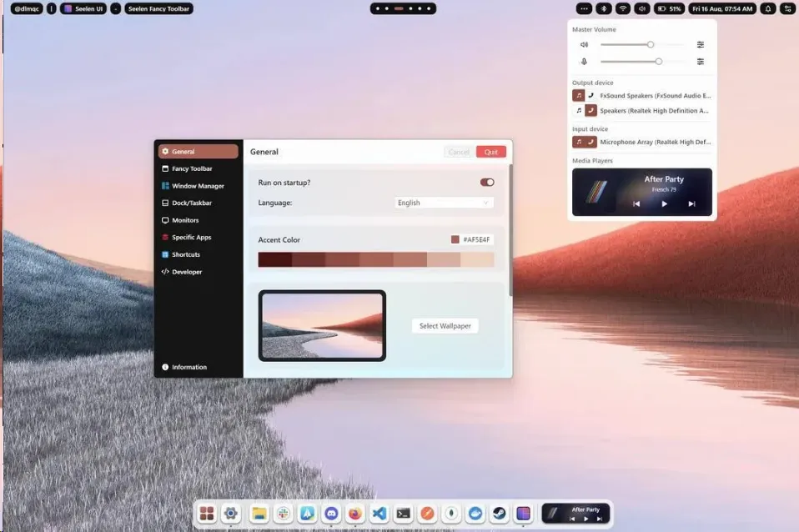This screenshot has width=799, height=532.
Task: Toggle multimedia note icon for FxSound Speakers
Action: click(578, 95)
